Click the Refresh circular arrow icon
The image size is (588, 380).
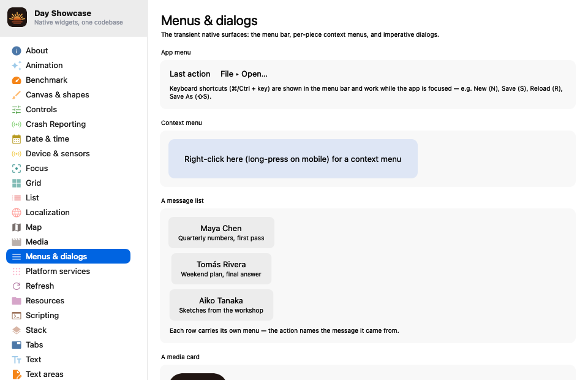click(17, 286)
